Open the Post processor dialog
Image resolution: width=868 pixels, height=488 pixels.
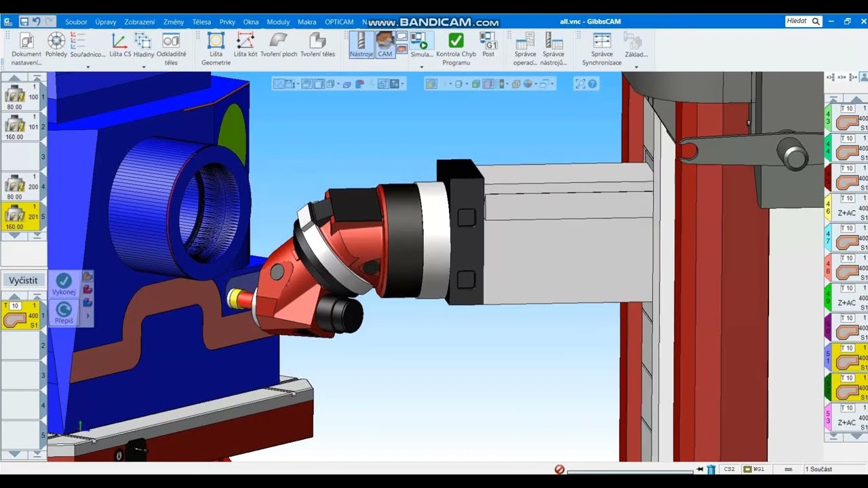[x=488, y=45]
